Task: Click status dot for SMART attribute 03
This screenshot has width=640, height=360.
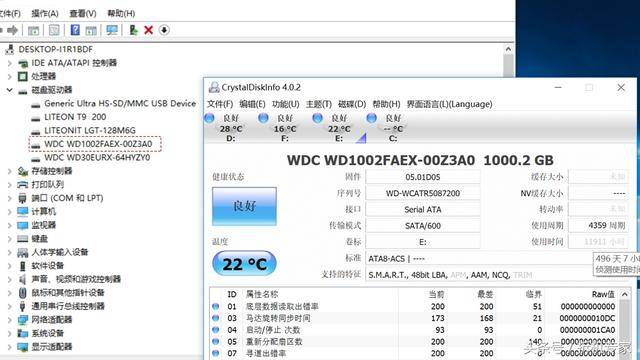Action: (216, 318)
